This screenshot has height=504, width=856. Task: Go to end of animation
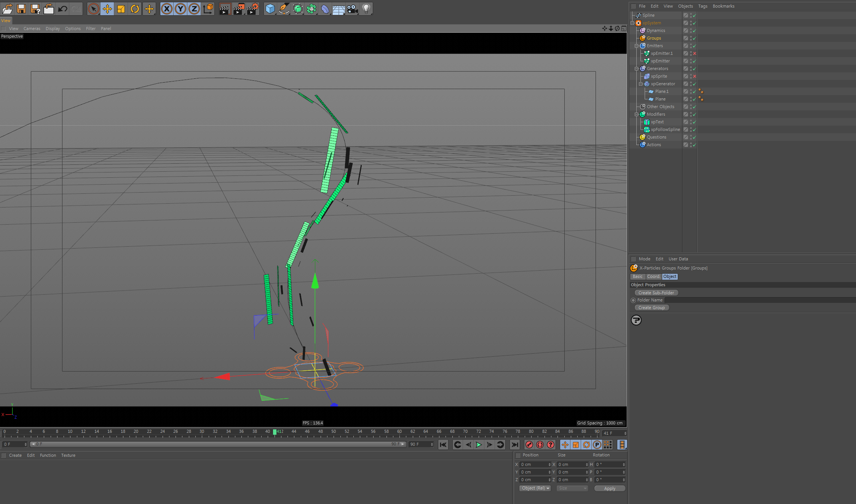click(x=515, y=445)
